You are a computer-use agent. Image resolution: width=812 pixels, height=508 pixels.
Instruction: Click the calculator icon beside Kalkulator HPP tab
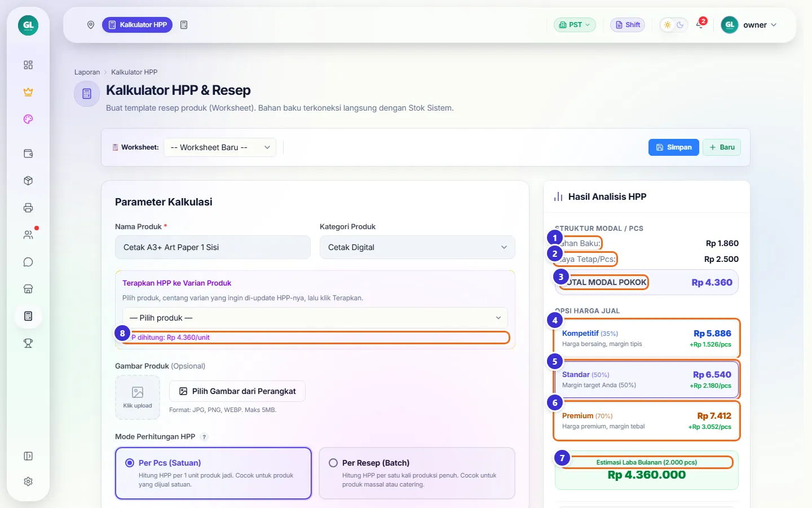click(x=184, y=25)
